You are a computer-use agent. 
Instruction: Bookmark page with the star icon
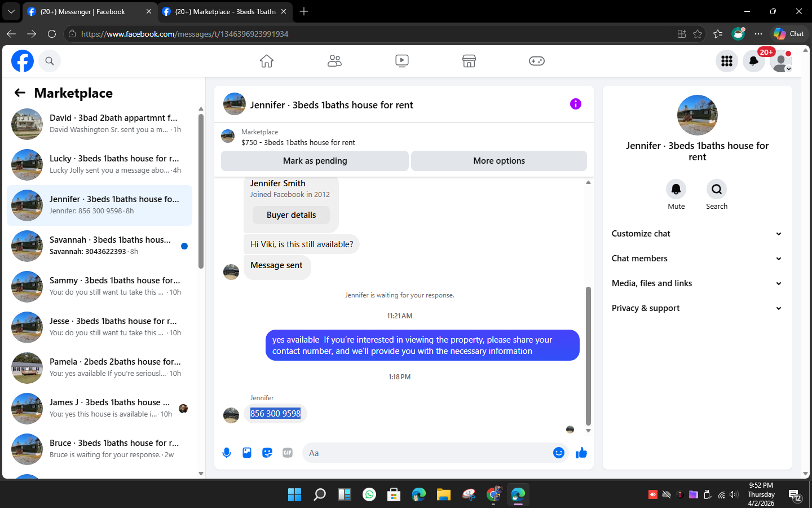coord(698,34)
